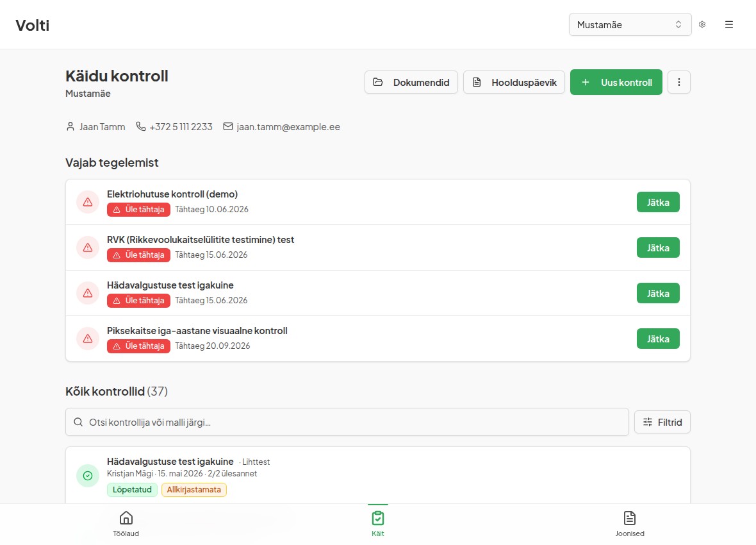
Task: Open Dokumendid
Action: click(411, 82)
